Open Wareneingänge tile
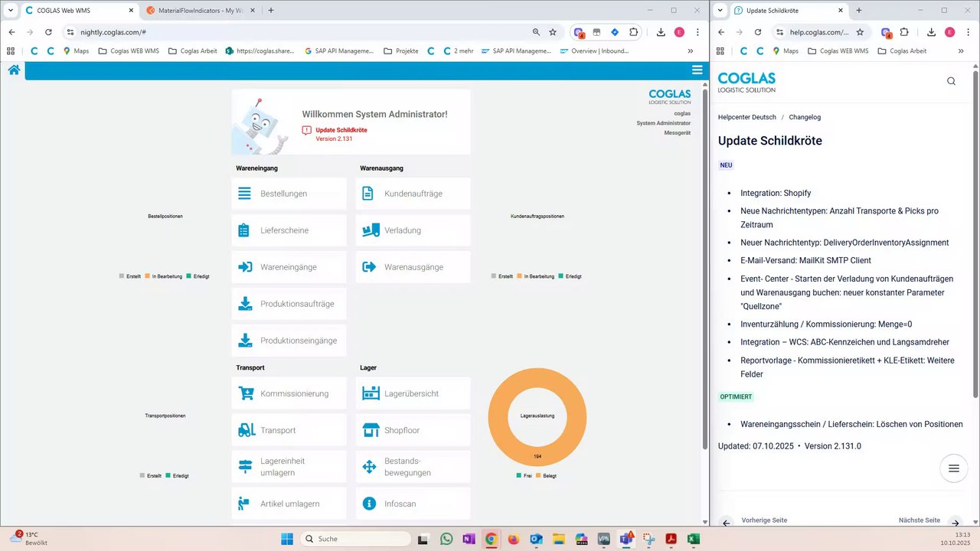Screen dimensions: 980x551 pos(289,267)
